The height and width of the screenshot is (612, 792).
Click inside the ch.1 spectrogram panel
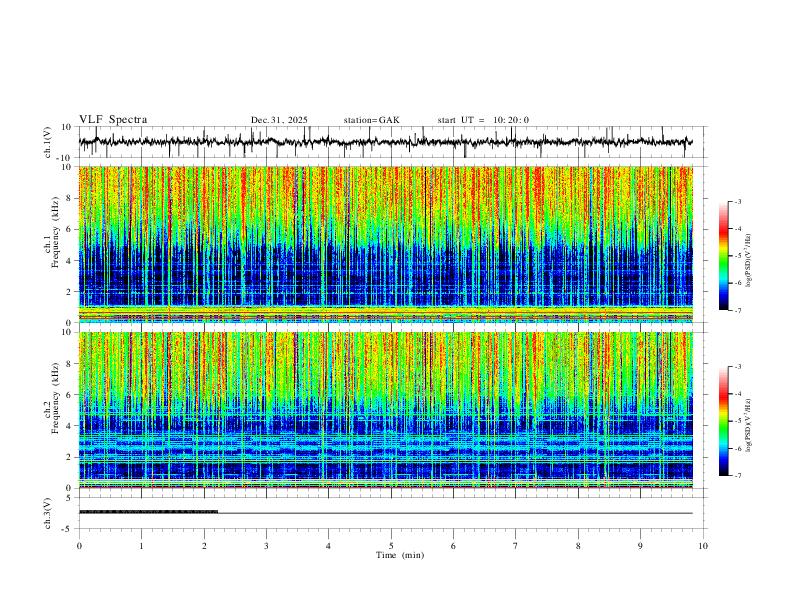pyautogui.click(x=386, y=244)
